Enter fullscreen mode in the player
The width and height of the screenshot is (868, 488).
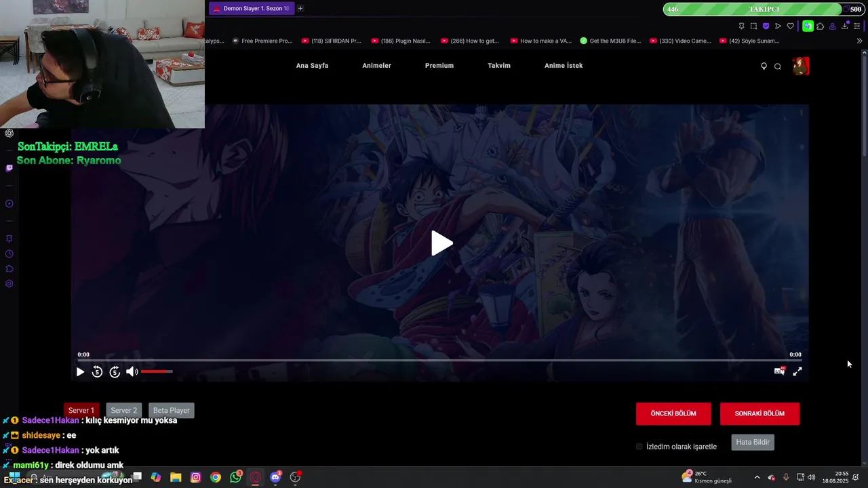click(x=797, y=371)
